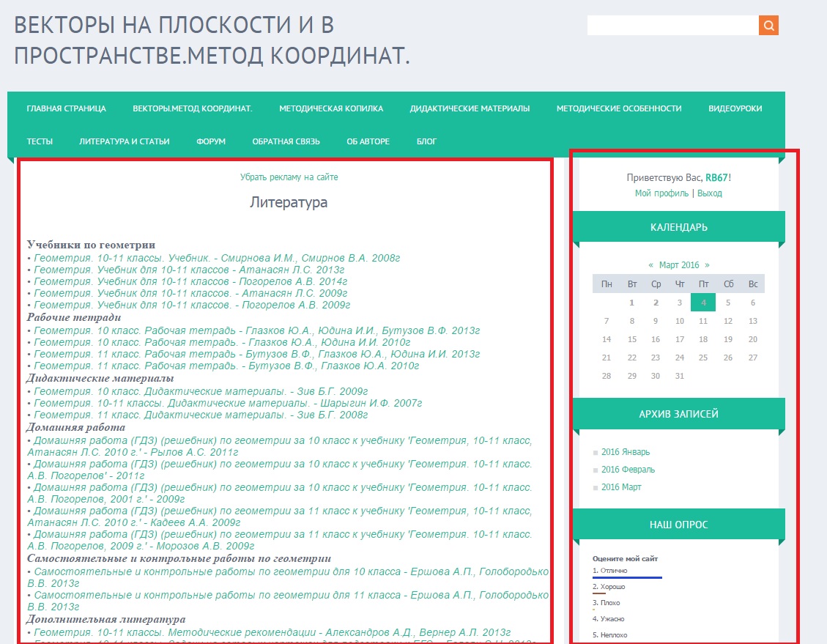The width and height of the screenshot is (827, 644).
Task: Open 10 класс Рабочая тетрадь 2010г link
Action: point(222,342)
